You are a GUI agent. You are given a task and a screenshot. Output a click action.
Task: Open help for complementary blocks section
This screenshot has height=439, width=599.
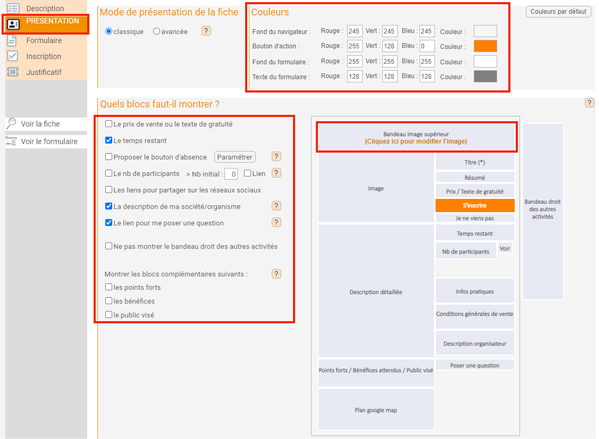(x=276, y=274)
